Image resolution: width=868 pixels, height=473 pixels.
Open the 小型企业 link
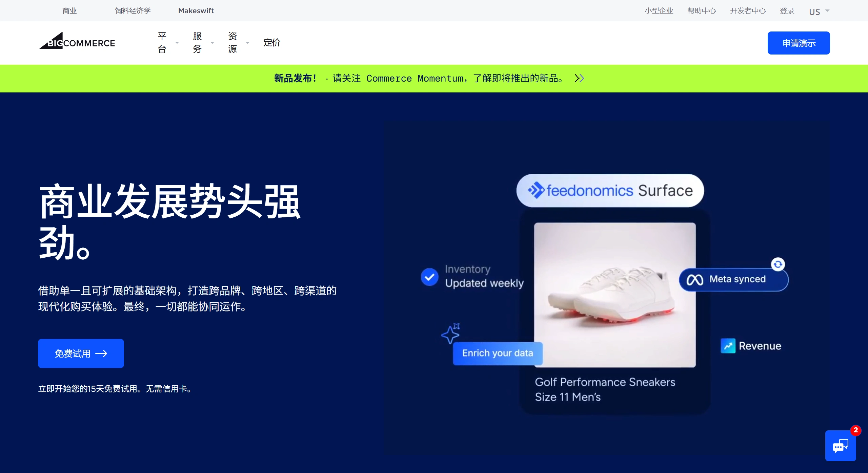point(659,11)
